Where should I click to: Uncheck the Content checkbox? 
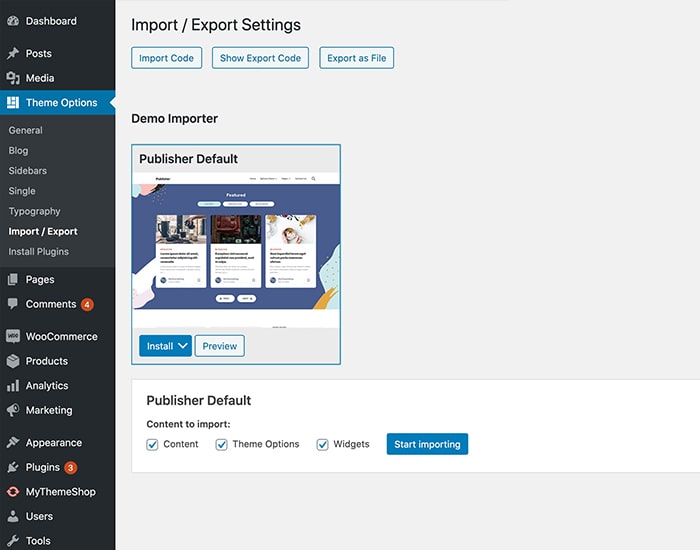click(152, 445)
